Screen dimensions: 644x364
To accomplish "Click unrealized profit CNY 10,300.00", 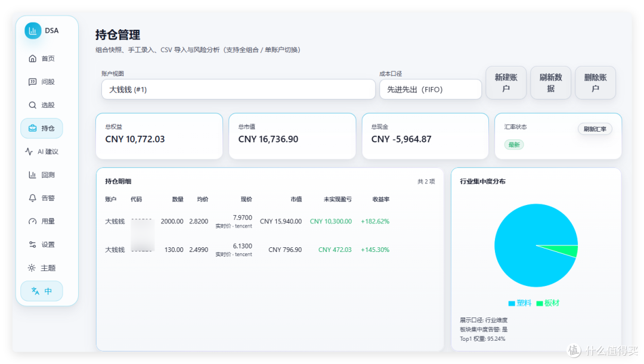I will point(331,221).
